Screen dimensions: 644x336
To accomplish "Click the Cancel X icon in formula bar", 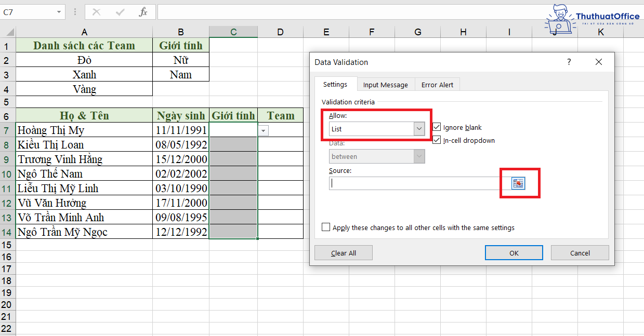I will pos(96,11).
